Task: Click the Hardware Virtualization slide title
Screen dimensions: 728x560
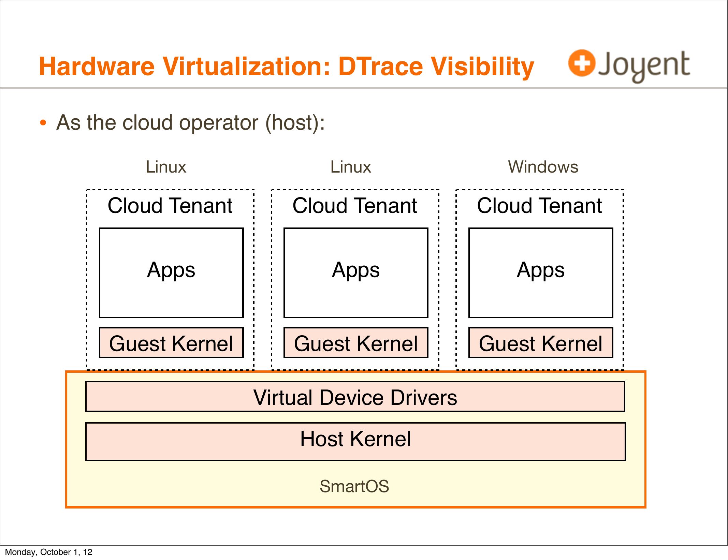Action: [x=286, y=67]
